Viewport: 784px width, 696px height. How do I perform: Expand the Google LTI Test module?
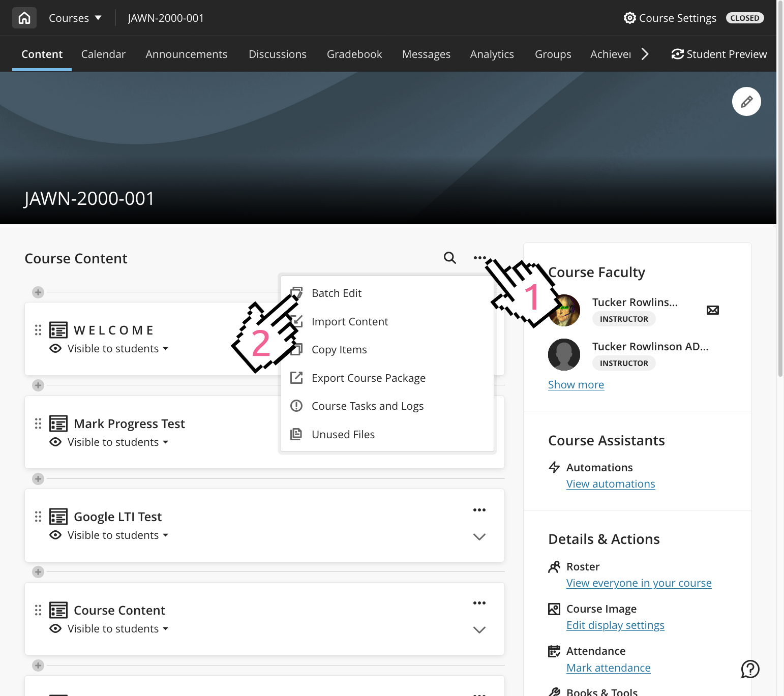479,537
